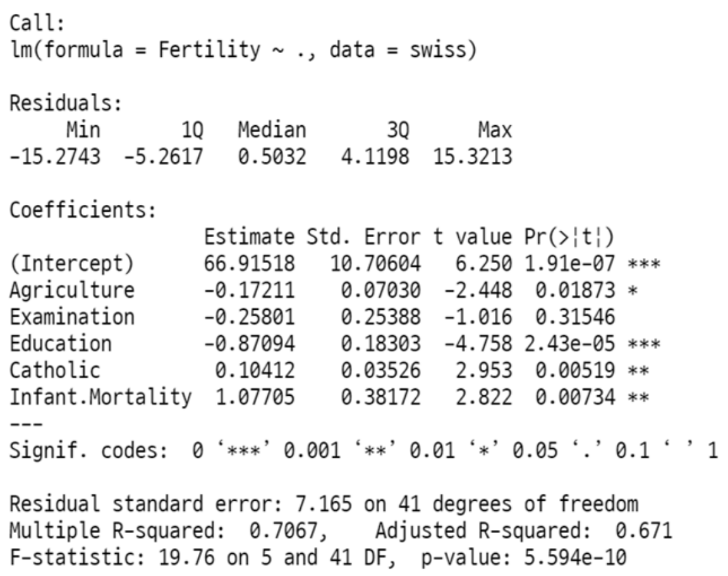The height and width of the screenshot is (576, 728).
Task: Click the Std. Error column header
Action: 363,237
